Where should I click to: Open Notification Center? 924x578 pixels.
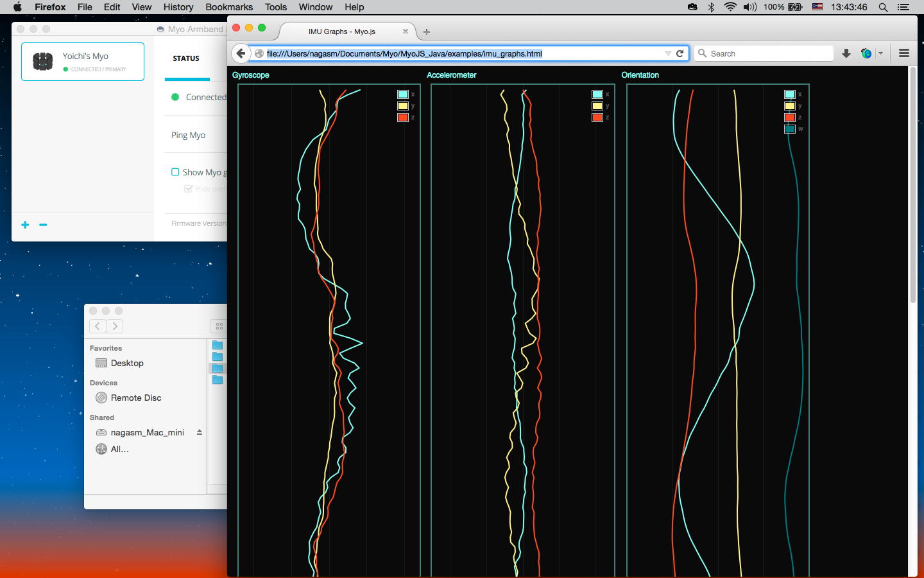coord(904,7)
